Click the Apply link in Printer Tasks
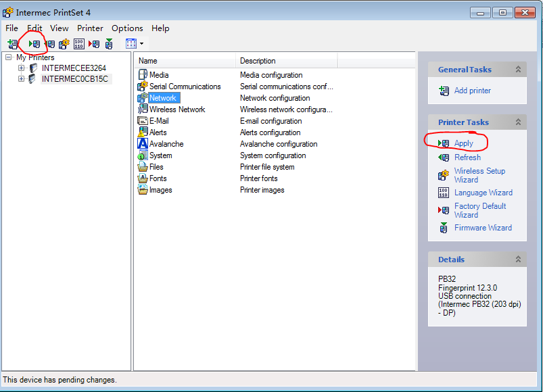This screenshot has height=392, width=543. point(464,143)
